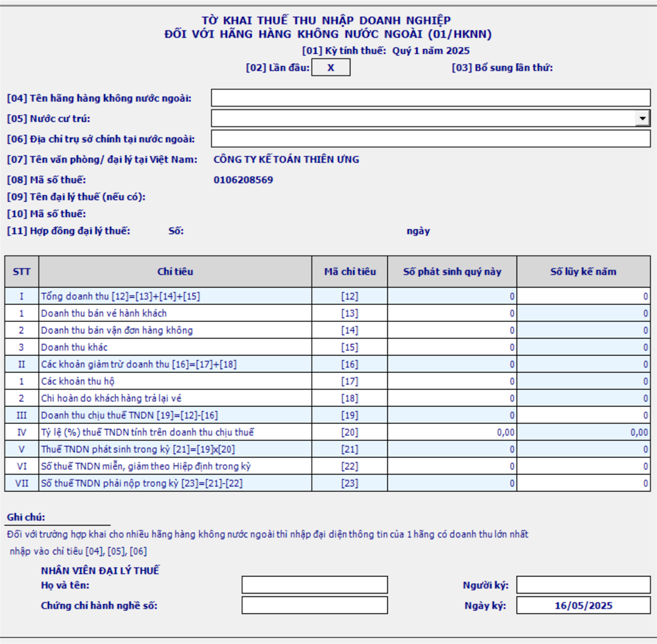Click the Người ký input field

click(x=583, y=585)
